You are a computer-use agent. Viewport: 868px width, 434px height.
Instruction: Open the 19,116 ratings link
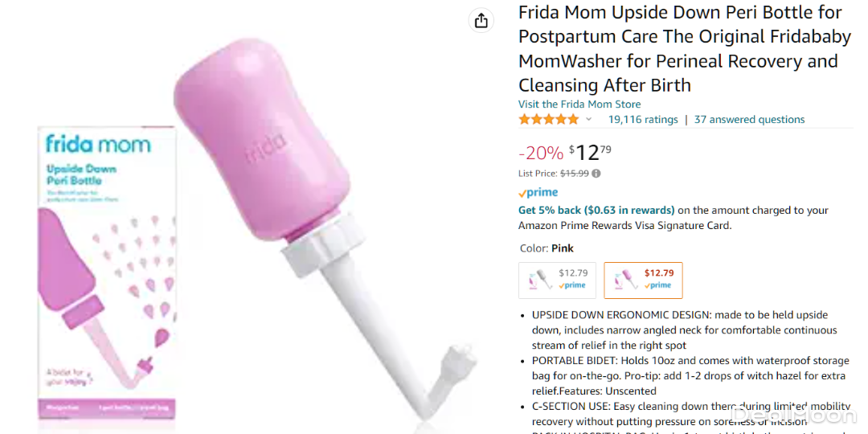click(x=643, y=120)
